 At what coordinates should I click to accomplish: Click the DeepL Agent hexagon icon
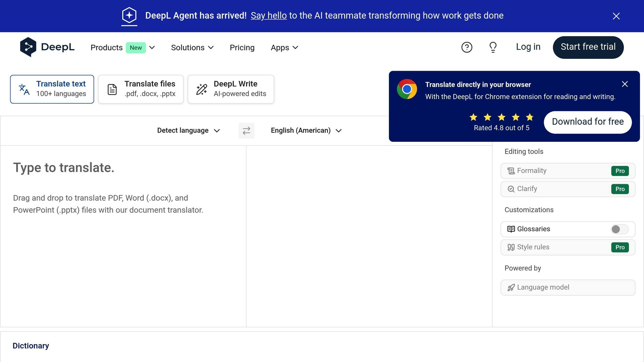[x=129, y=15]
